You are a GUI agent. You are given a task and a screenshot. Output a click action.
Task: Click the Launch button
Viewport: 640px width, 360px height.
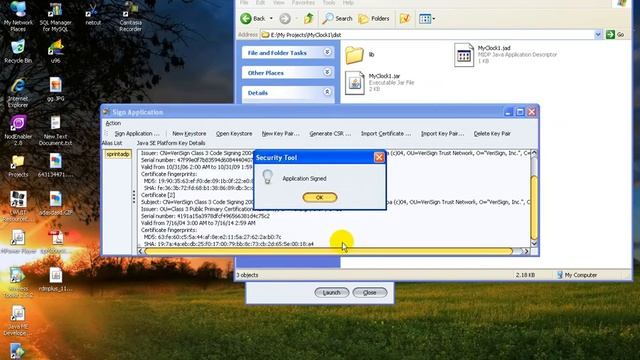(331, 293)
